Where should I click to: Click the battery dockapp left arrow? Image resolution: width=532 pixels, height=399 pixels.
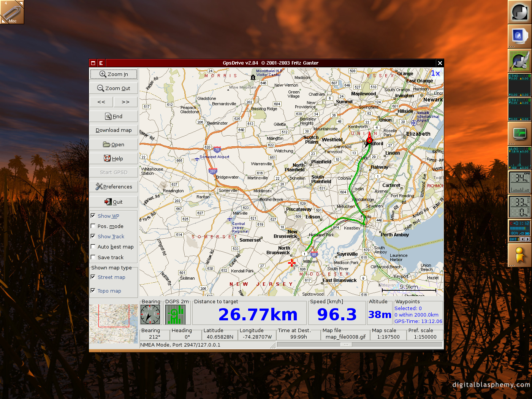522,239
